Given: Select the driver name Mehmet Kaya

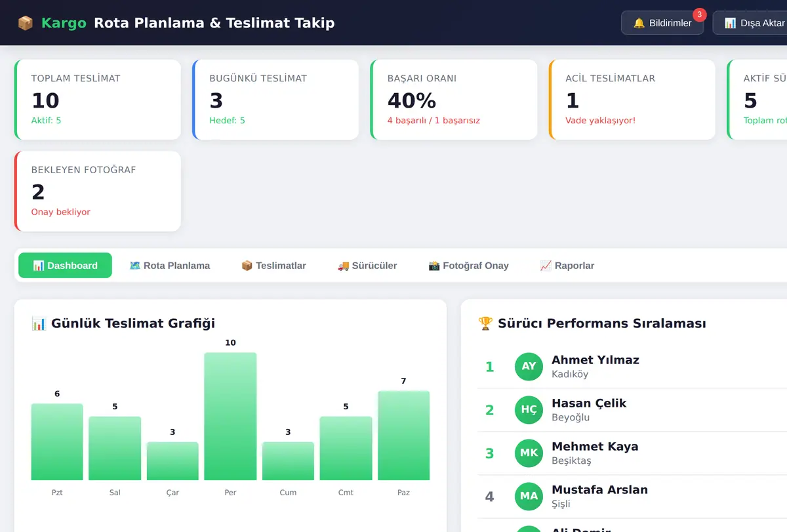Looking at the screenshot, I should pos(595,446).
